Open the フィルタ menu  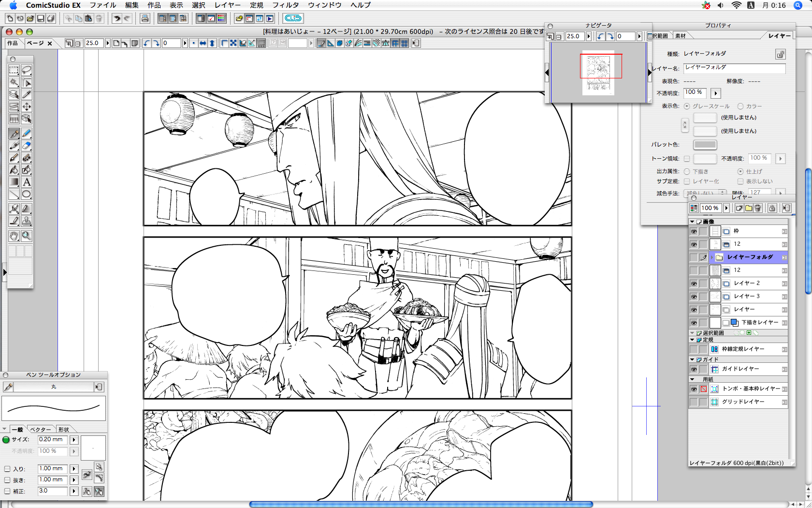click(x=286, y=5)
